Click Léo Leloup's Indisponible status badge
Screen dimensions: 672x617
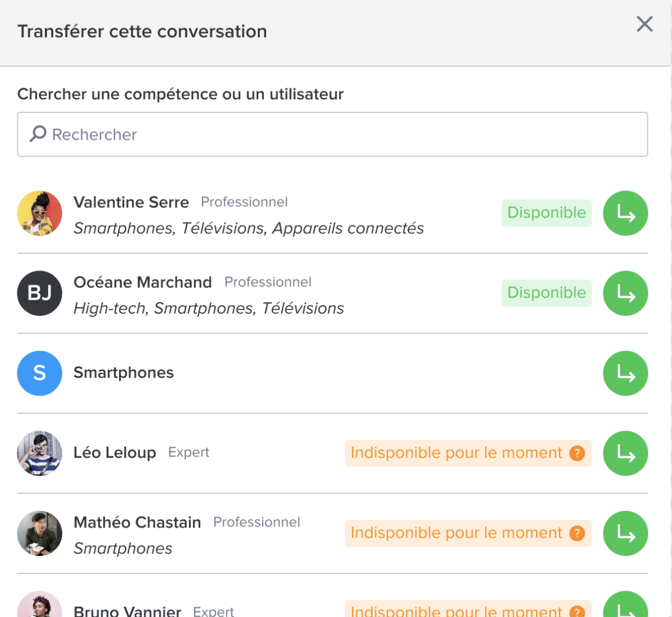456,453
